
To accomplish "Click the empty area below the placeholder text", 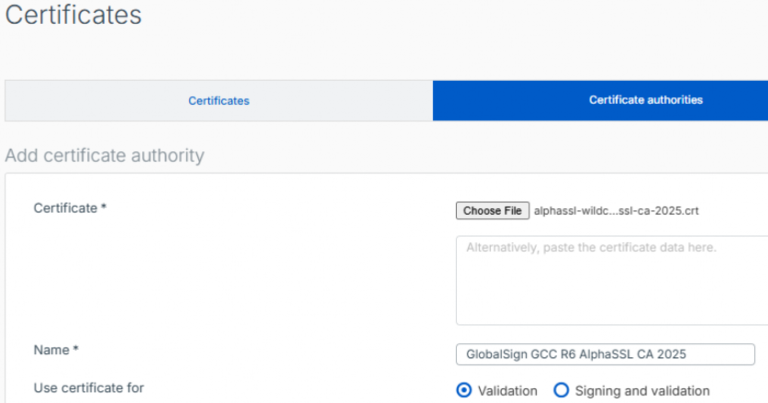I will pos(610,295).
